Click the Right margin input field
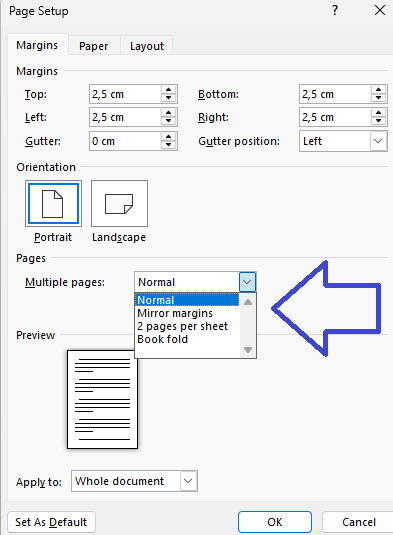The height and width of the screenshot is (535, 393). pos(335,117)
